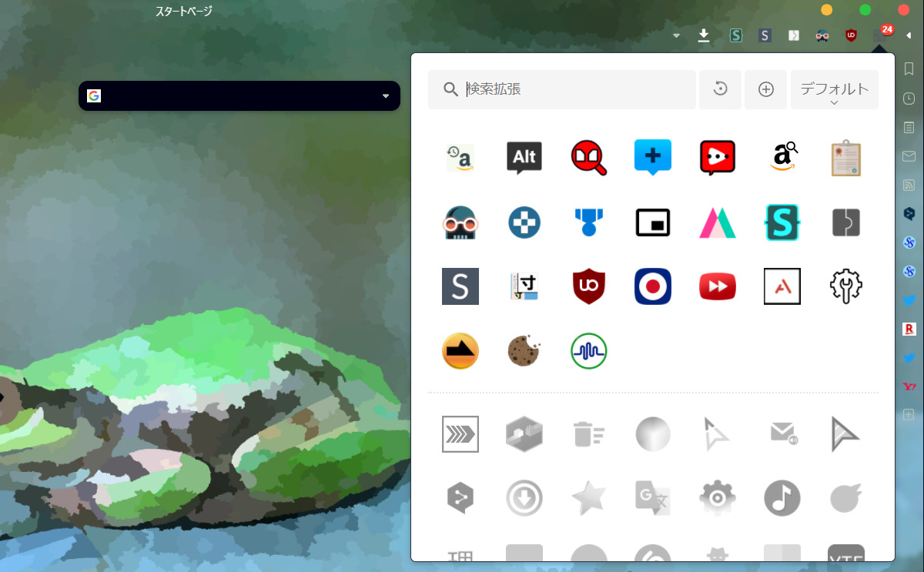Click the blue medal extension icon

(589, 222)
